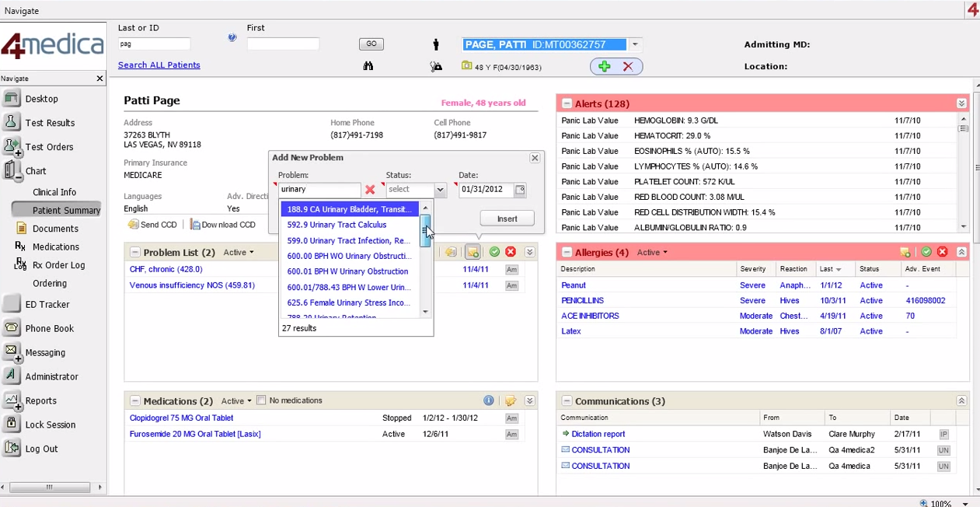Open the Medications Active filter dropdown
Viewport: 980px width, 507px height.
point(236,401)
